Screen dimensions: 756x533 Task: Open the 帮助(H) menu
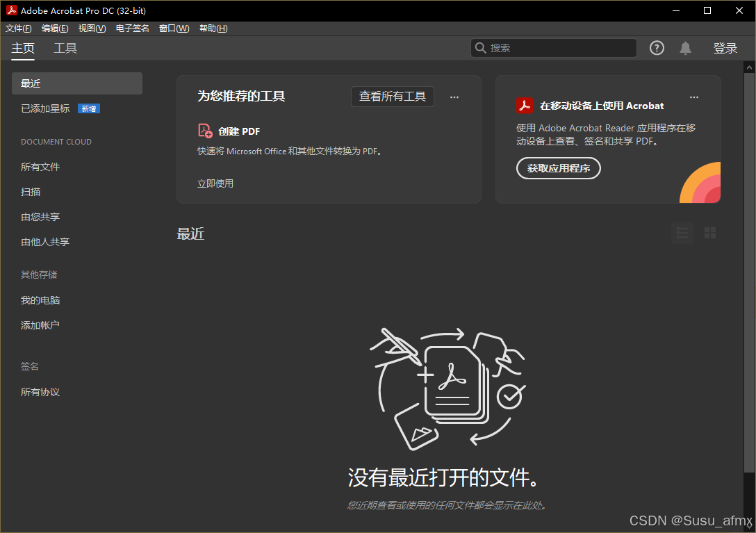(x=213, y=28)
